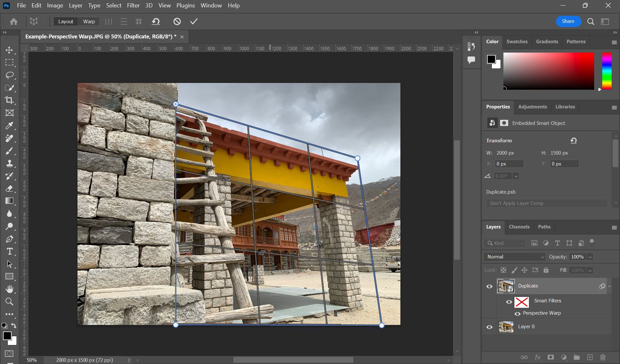This screenshot has height=364, width=620.
Task: Pick a color in the red color field
Action: 549,71
